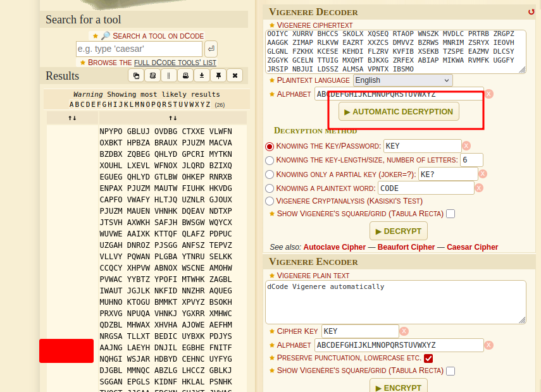Image resolution: width=541 pixels, height=392 pixels.
Task: Select result row starting with CCQCY
Action: coord(166,268)
